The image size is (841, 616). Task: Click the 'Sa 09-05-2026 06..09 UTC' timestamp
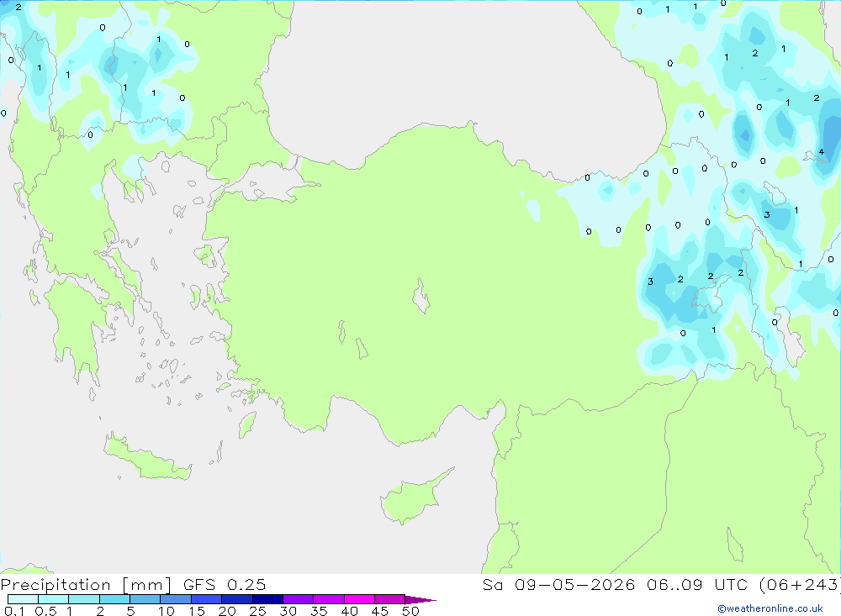[x=616, y=584]
